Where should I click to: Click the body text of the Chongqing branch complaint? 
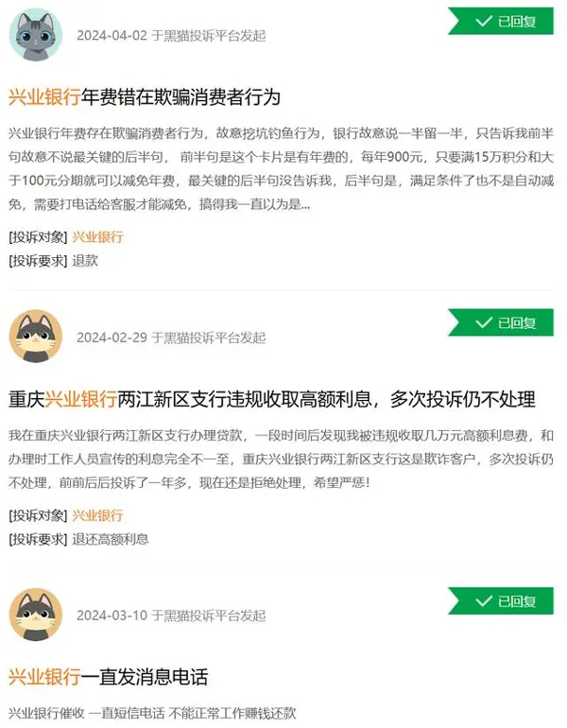point(282,459)
